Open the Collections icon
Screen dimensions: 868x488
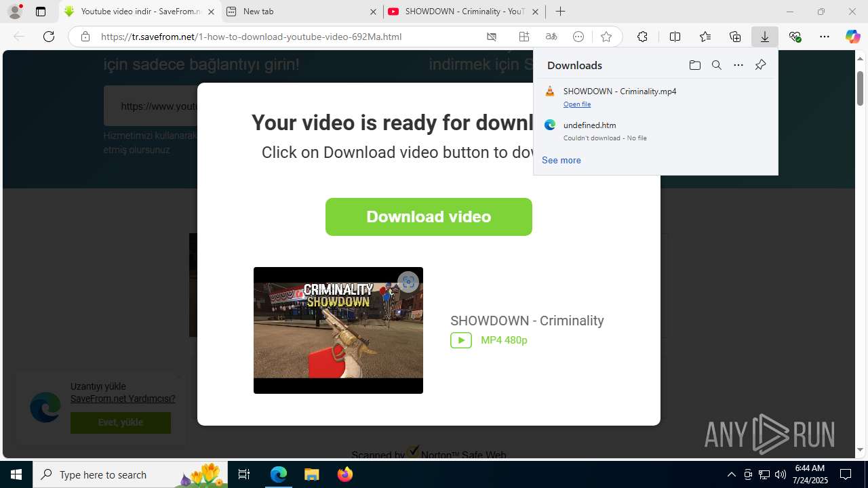735,37
